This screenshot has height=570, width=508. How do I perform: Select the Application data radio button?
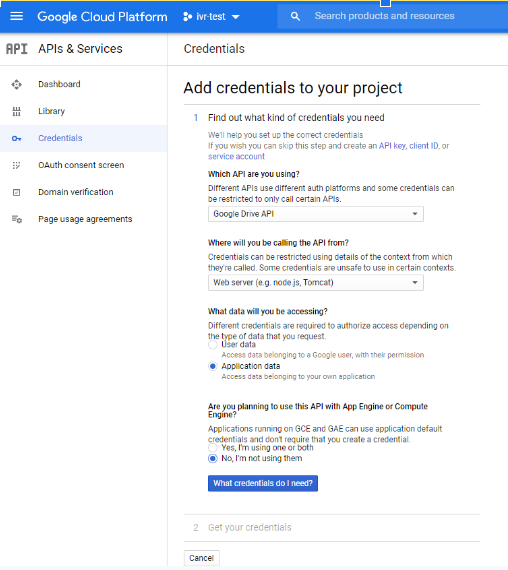[x=213, y=366]
